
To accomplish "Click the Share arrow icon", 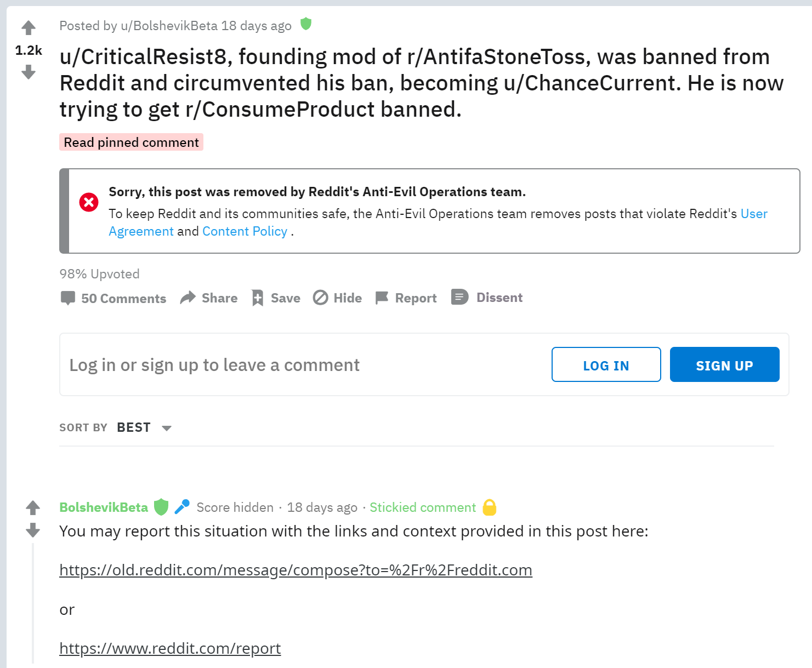I will [x=188, y=298].
